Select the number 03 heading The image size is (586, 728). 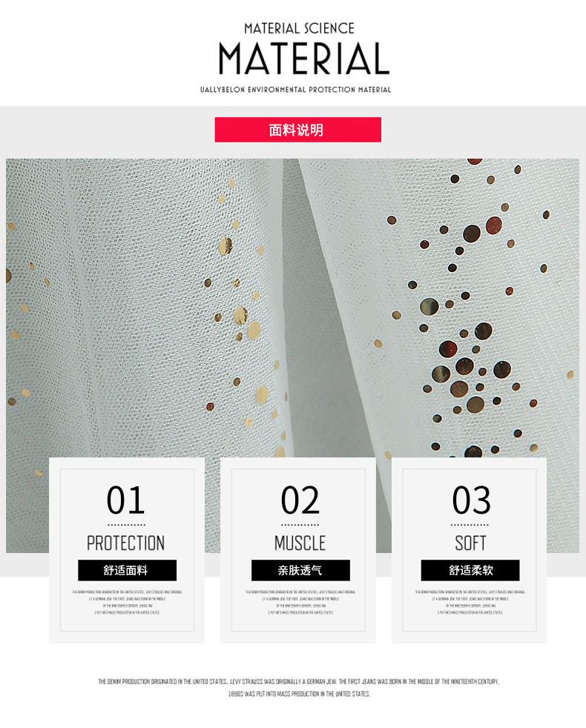click(x=471, y=500)
